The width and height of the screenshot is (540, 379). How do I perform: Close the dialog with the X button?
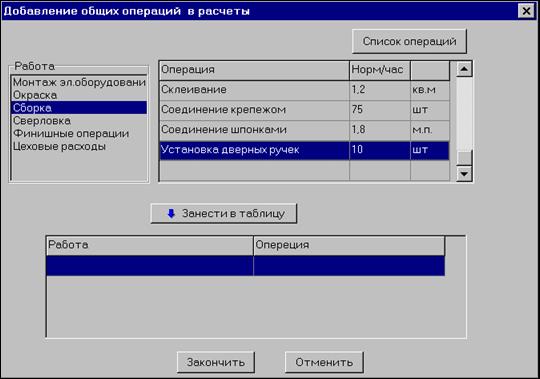point(526,11)
